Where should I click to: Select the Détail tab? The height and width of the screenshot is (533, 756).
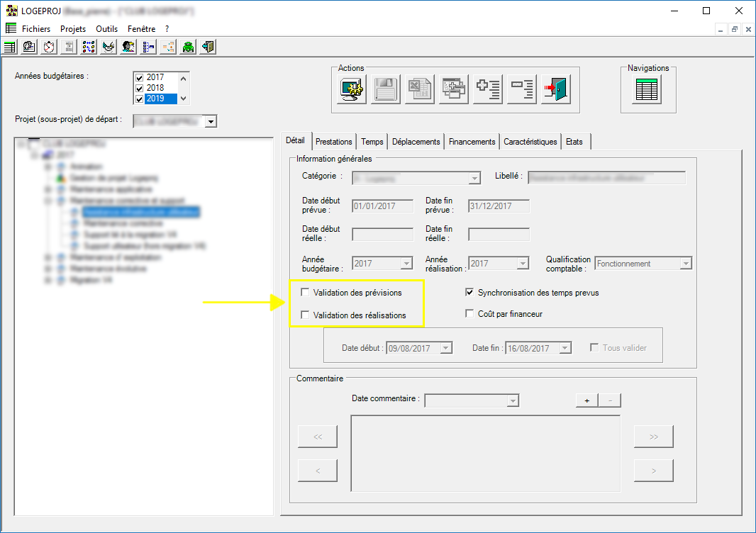(295, 140)
